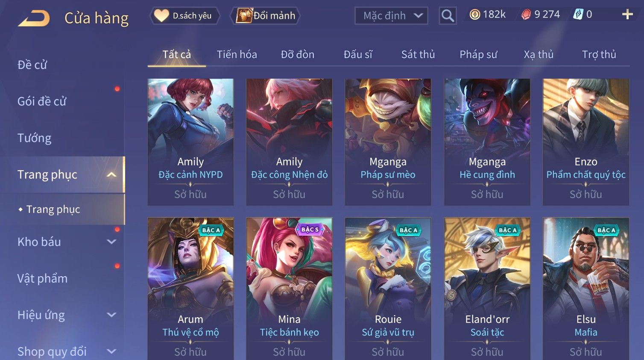Image resolution: width=644 pixels, height=360 pixels.
Task: Click the plus icon to add currency
Action: [x=627, y=15]
